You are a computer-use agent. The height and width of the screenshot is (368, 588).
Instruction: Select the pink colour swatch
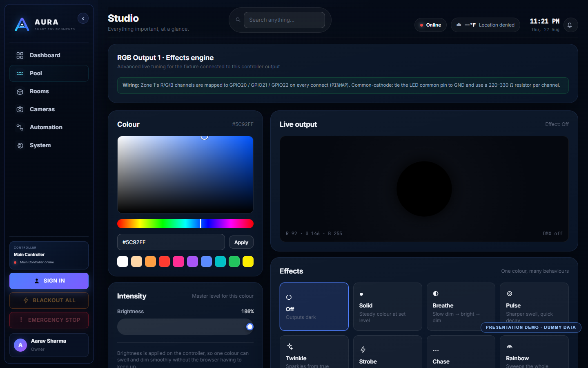[178, 261]
